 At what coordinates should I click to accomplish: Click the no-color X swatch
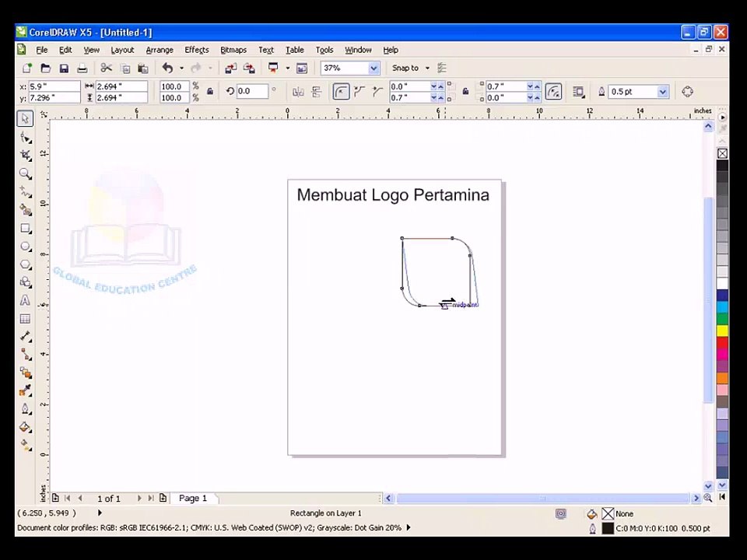pyautogui.click(x=723, y=153)
